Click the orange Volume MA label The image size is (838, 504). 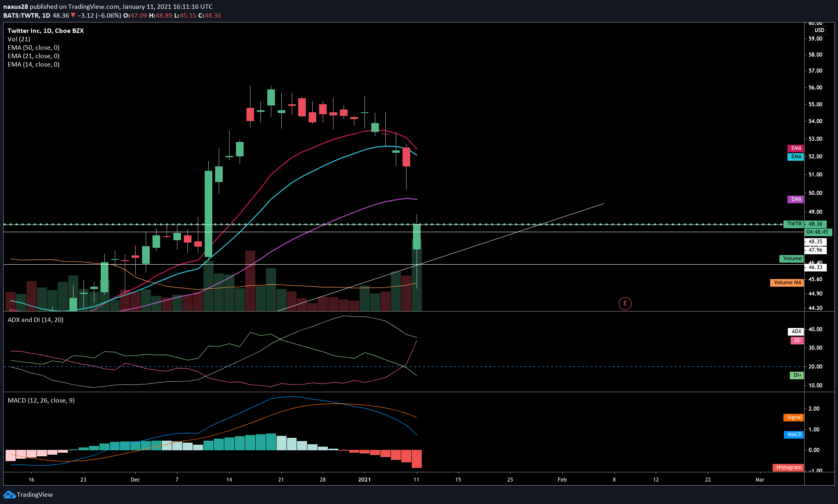coord(787,283)
